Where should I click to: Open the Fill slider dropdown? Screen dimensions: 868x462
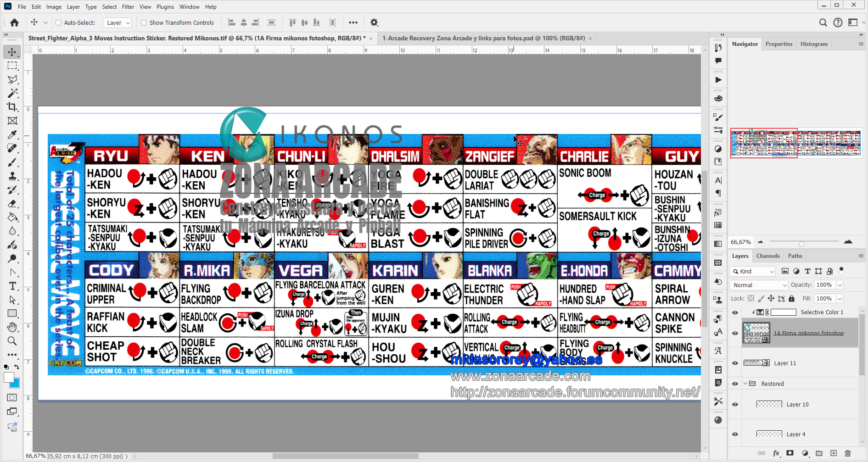tap(840, 299)
